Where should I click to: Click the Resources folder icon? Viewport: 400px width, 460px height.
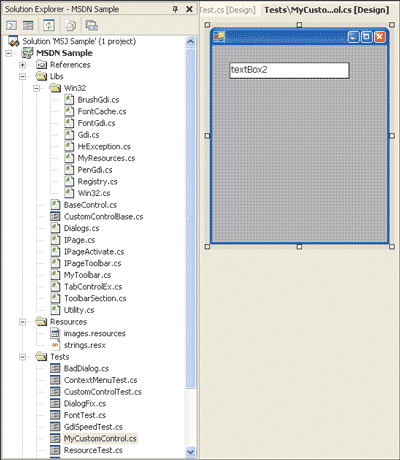click(41, 322)
